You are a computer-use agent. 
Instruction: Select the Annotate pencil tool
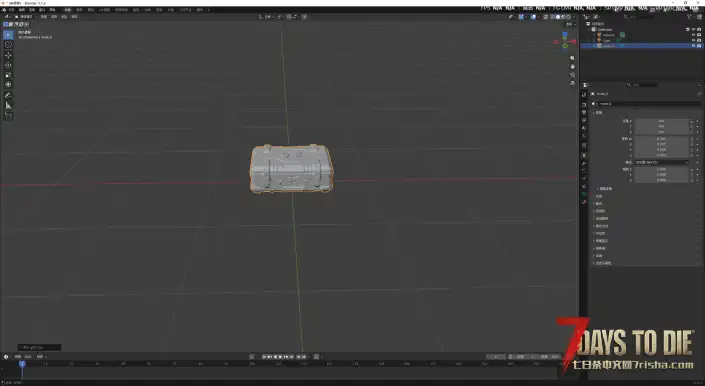[8, 95]
